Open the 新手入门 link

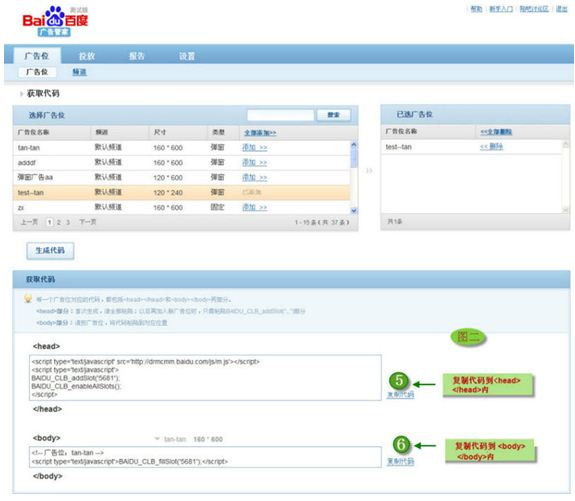501,9
